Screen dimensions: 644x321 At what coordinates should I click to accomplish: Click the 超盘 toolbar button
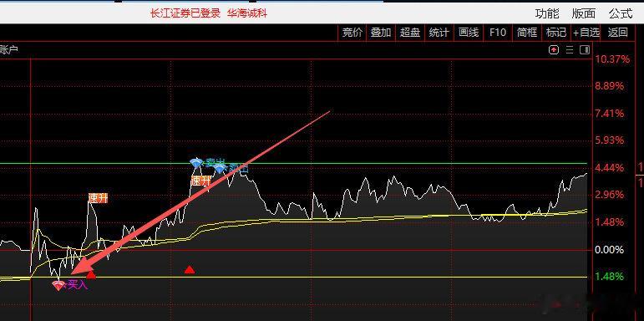(x=410, y=33)
